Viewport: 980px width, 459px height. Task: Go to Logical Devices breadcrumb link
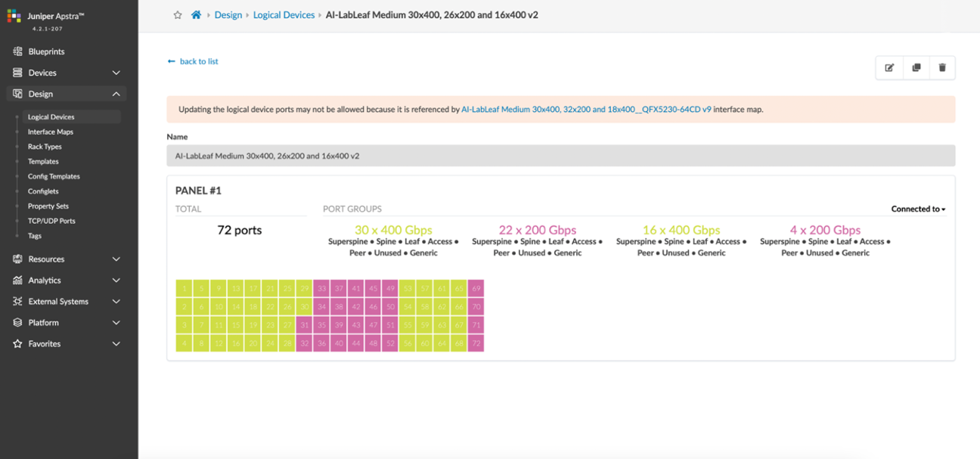pyautogui.click(x=284, y=15)
